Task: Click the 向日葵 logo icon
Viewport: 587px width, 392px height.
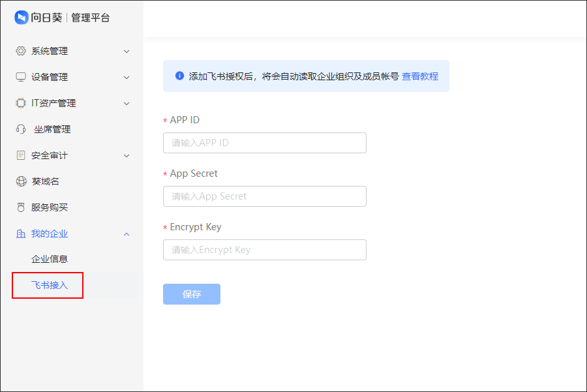Action: (21, 18)
